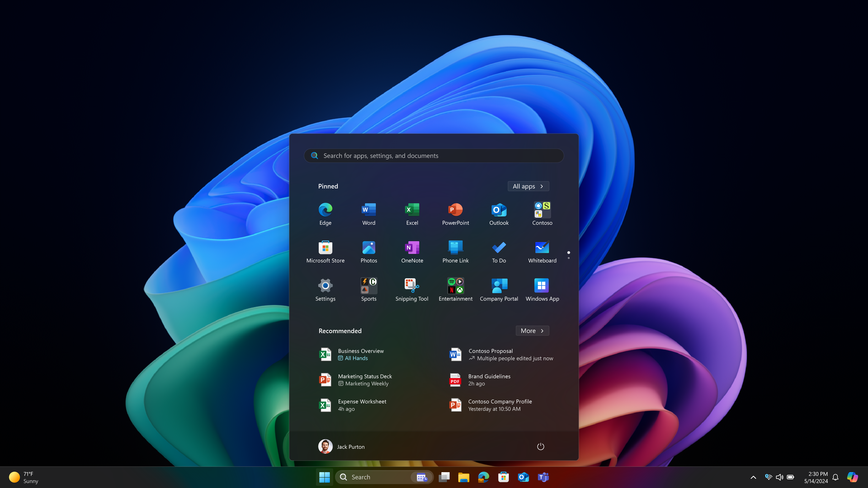Launch Company Portal app
The image size is (868, 488).
[499, 290]
